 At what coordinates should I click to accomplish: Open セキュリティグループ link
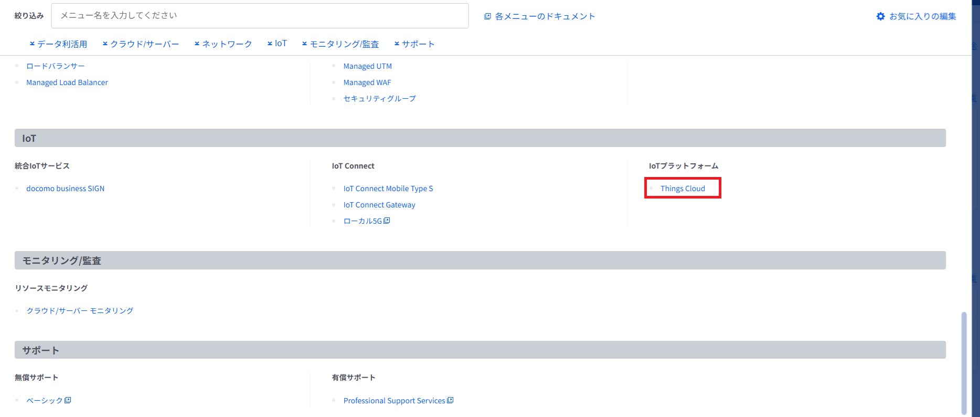coord(379,98)
